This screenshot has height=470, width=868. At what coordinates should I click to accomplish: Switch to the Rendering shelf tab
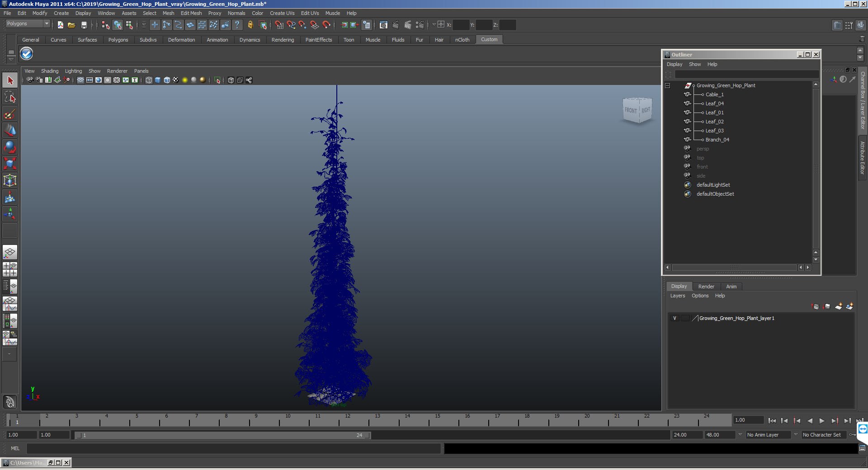[283, 40]
